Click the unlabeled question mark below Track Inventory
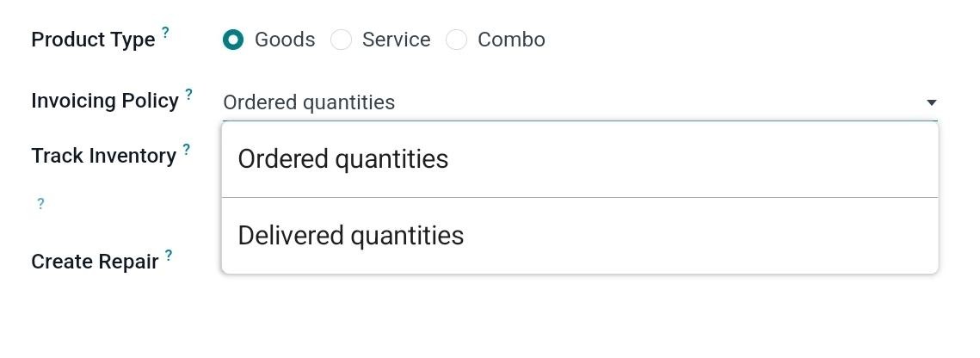Viewport: 980px width, 358px height. point(40,204)
